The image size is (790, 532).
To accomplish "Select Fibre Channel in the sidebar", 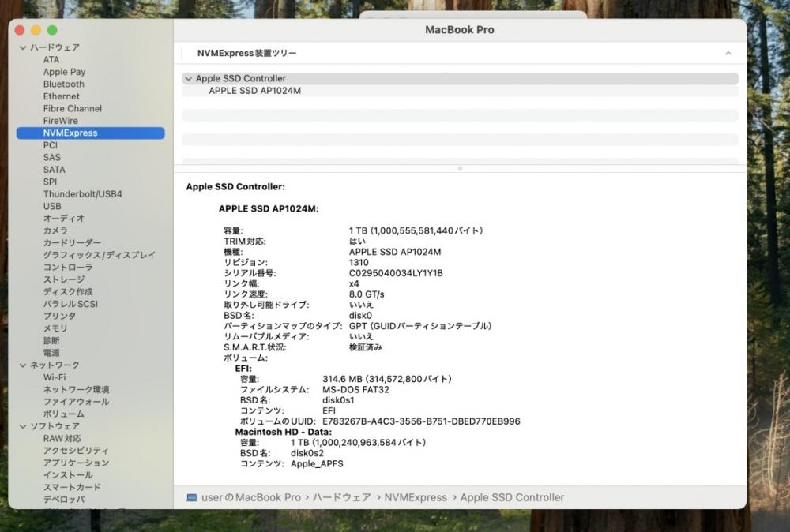I will (72, 108).
